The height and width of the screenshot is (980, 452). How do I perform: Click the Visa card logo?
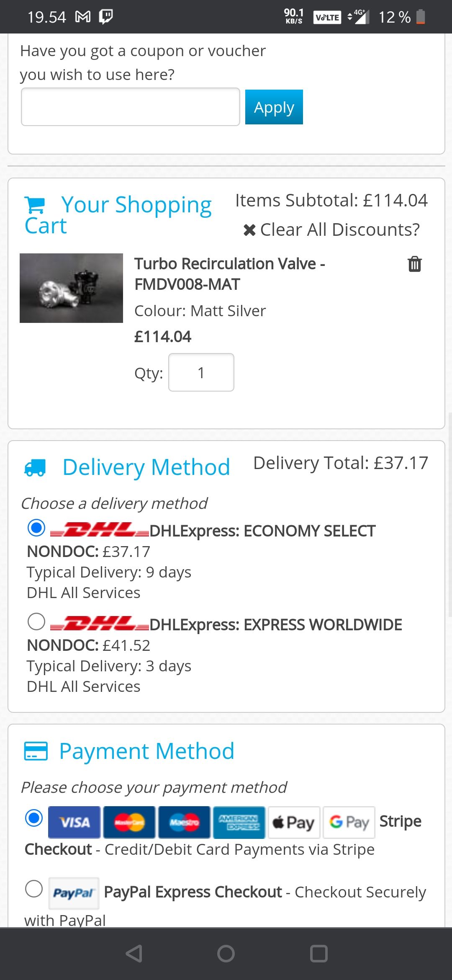coord(74,823)
